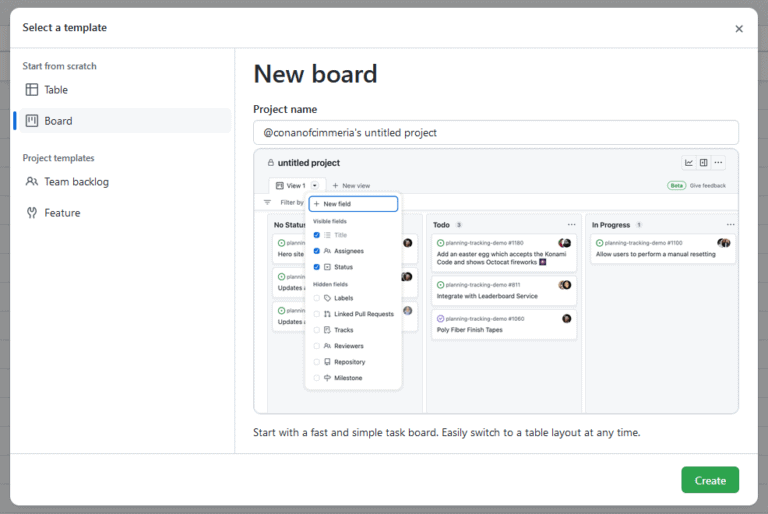Viewport: 768px width, 514px height.
Task: Click the green Create button
Action: click(x=710, y=480)
